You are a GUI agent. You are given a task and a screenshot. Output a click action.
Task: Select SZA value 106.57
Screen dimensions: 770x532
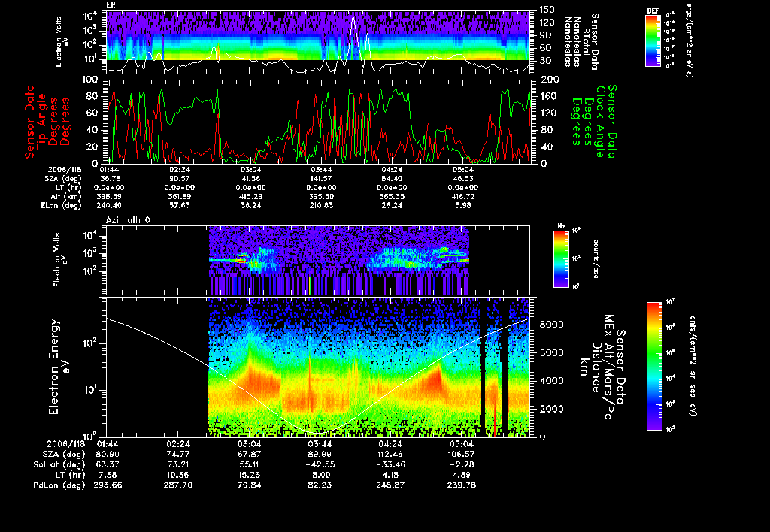462,454
